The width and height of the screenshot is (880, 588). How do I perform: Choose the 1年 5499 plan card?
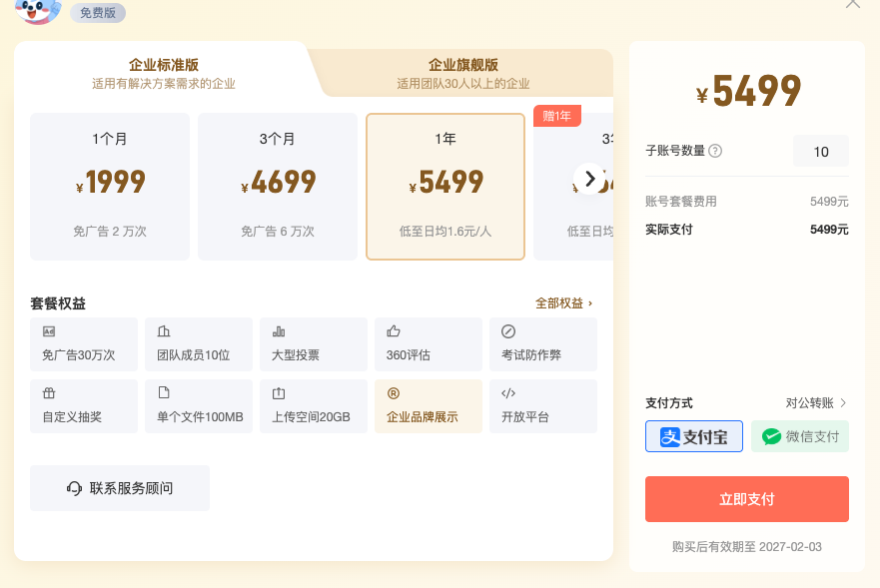click(445, 187)
